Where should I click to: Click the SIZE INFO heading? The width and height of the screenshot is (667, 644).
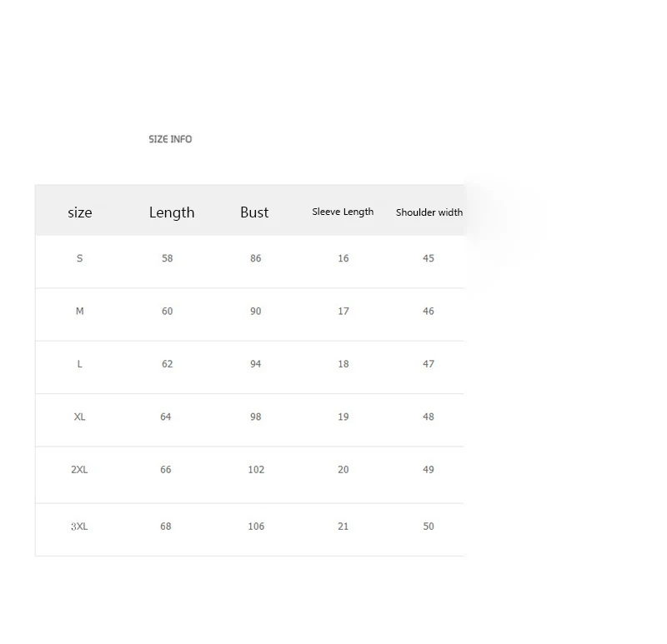170,139
